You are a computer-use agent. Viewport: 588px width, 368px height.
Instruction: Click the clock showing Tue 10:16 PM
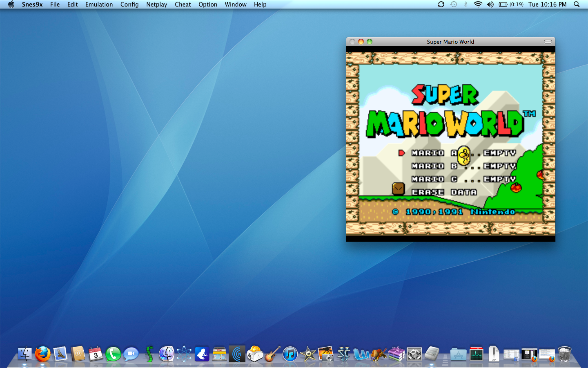pyautogui.click(x=547, y=4)
